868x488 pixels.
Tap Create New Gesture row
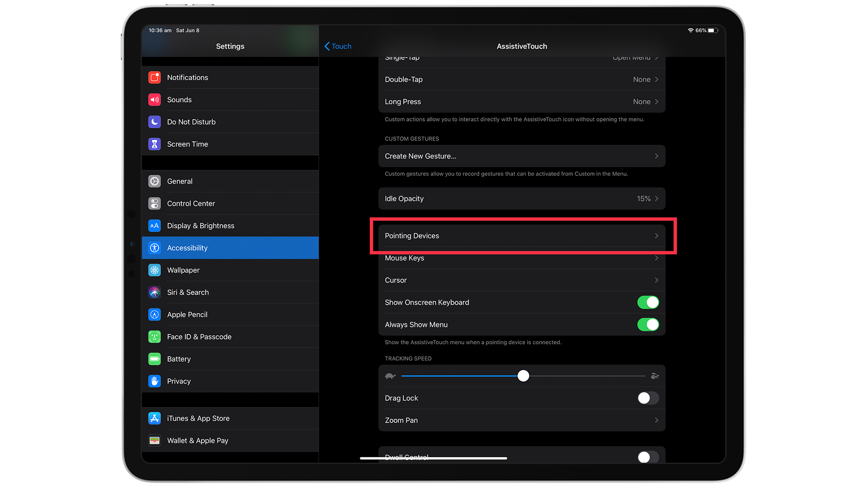522,156
